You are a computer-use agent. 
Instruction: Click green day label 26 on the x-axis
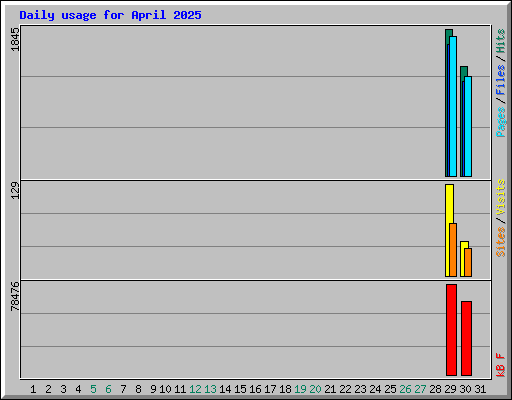405,389
